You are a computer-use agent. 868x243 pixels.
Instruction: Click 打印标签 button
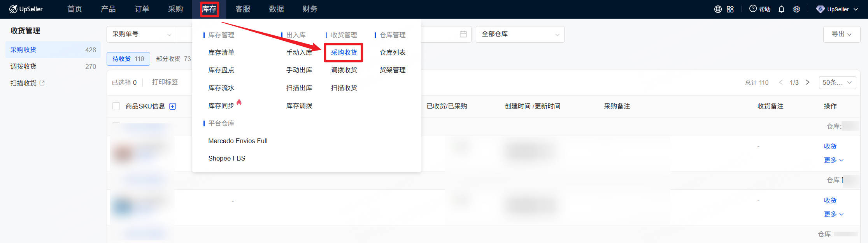(x=165, y=82)
